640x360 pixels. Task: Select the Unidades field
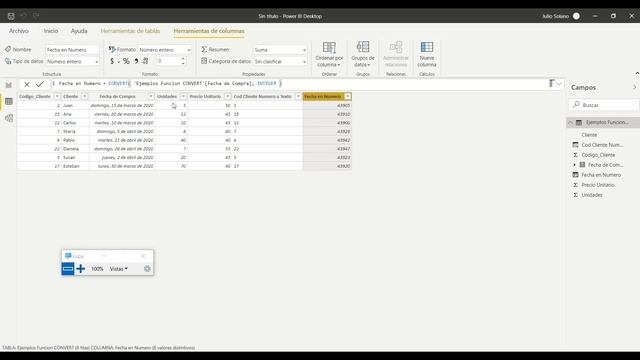(x=592, y=195)
